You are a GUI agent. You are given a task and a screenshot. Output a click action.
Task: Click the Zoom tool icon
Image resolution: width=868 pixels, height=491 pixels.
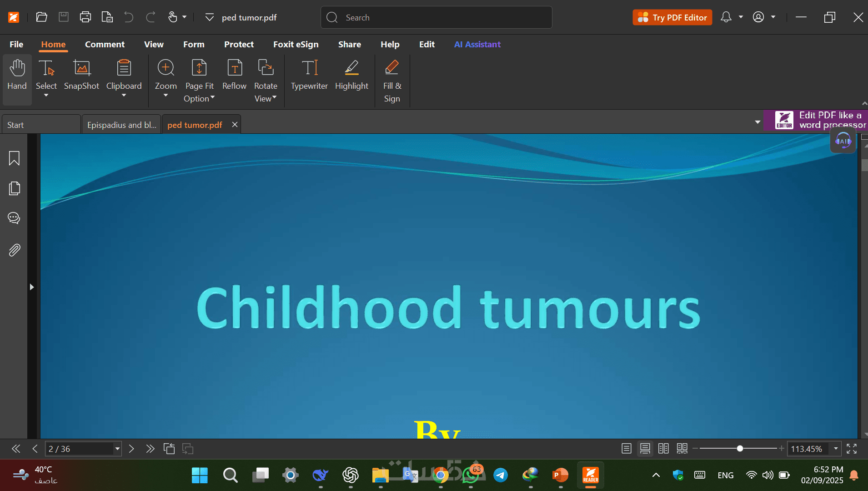[166, 68]
